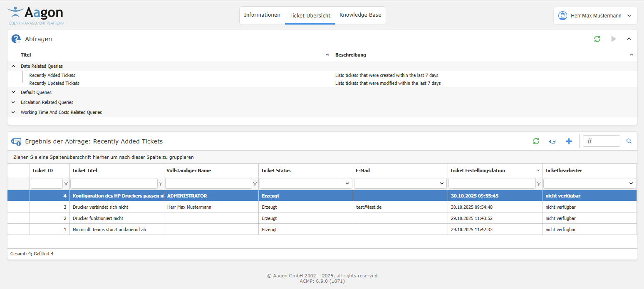Run the selected query with the play icon
The height and width of the screenshot is (289, 644).
[613, 39]
